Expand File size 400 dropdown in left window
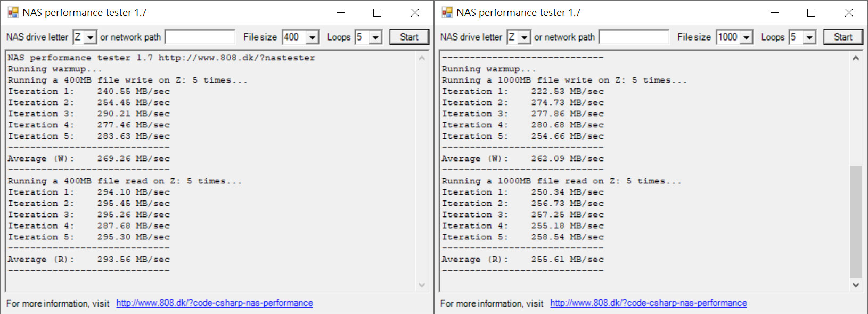Viewport: 868px width, 314px height. (313, 37)
